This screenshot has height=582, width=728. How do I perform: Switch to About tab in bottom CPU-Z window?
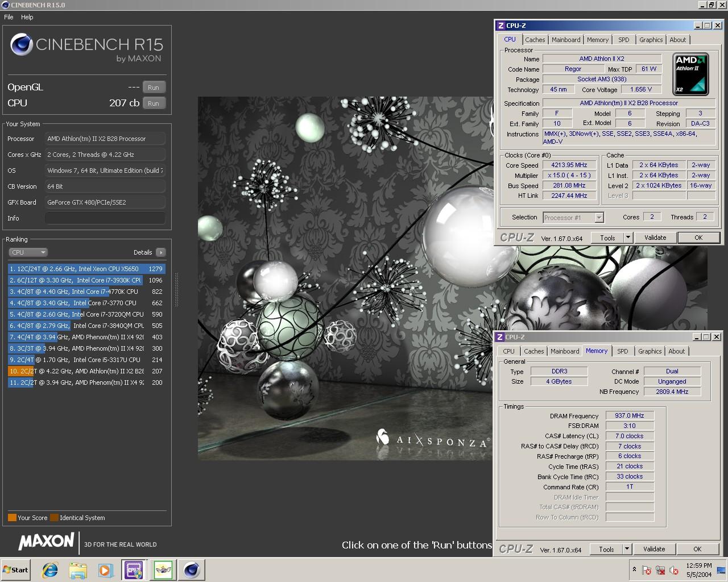click(x=677, y=351)
